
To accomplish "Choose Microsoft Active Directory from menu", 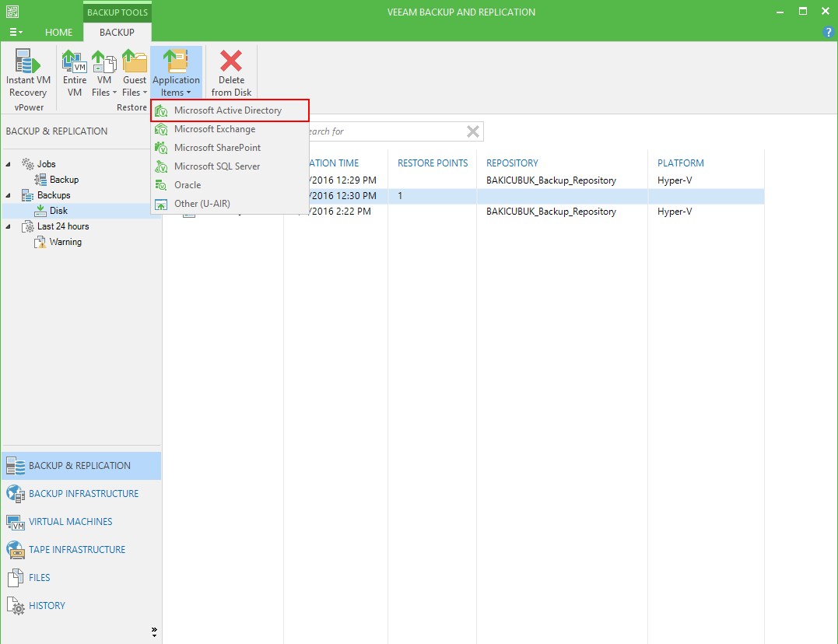I will [230, 110].
